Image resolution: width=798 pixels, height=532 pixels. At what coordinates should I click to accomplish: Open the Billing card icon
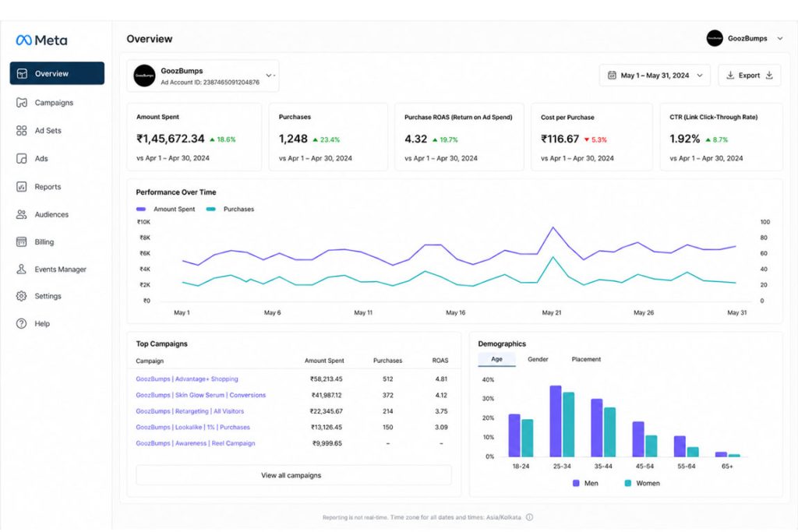(x=21, y=242)
